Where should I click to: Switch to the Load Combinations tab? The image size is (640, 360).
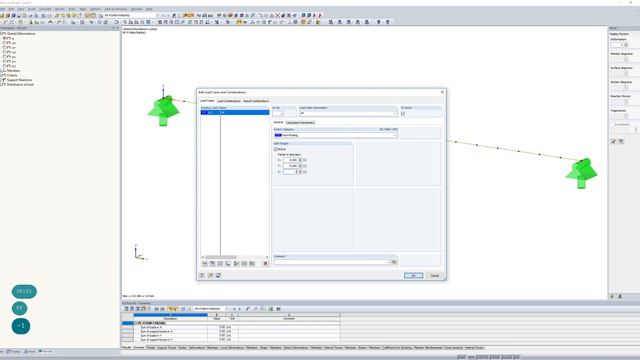(229, 101)
